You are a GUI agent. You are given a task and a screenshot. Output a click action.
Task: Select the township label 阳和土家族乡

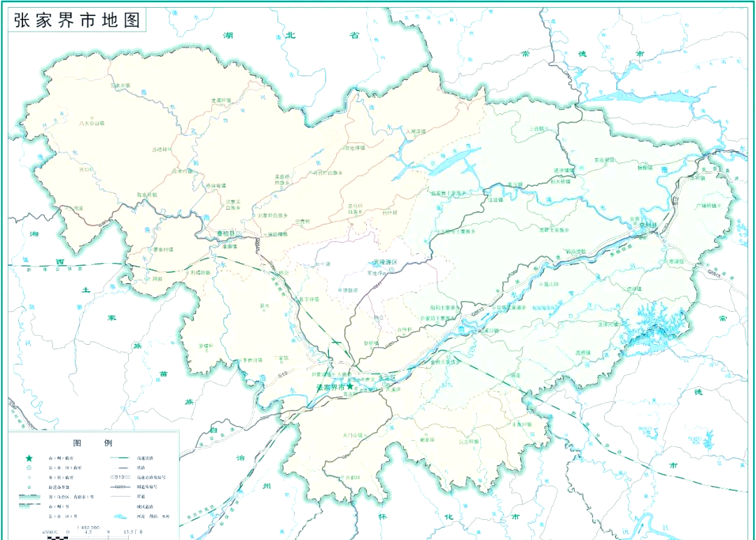[x=445, y=307]
